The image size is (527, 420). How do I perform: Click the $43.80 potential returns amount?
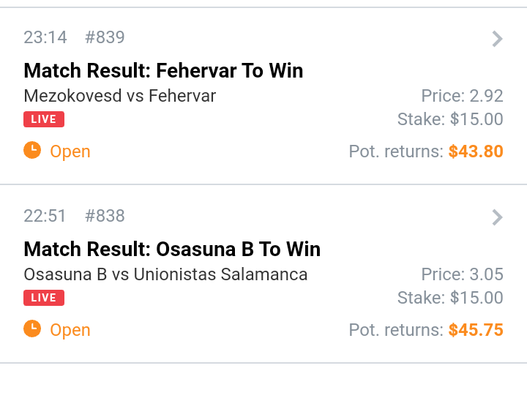click(x=476, y=151)
